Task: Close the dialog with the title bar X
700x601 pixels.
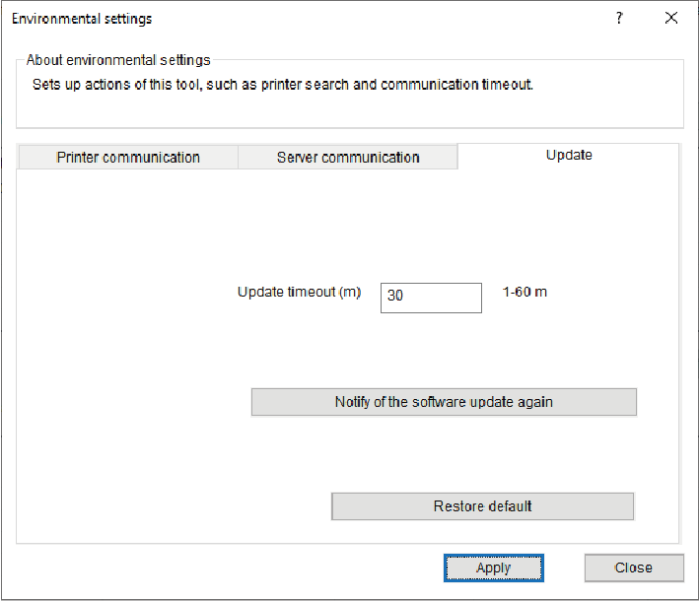Action: coord(671,18)
